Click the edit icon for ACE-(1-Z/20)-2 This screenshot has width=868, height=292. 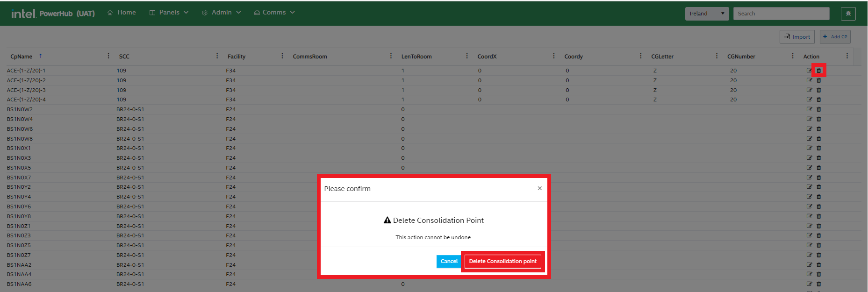[809, 80]
